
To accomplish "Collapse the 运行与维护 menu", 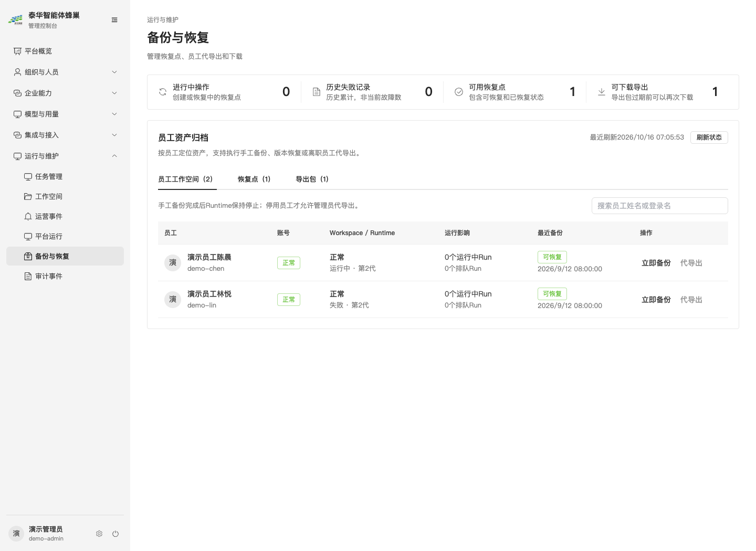I will (65, 156).
